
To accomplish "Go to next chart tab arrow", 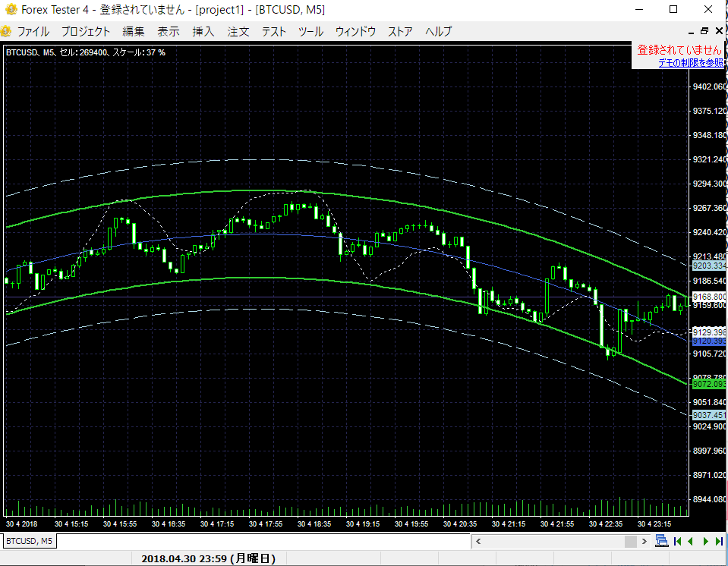I will coord(706,541).
